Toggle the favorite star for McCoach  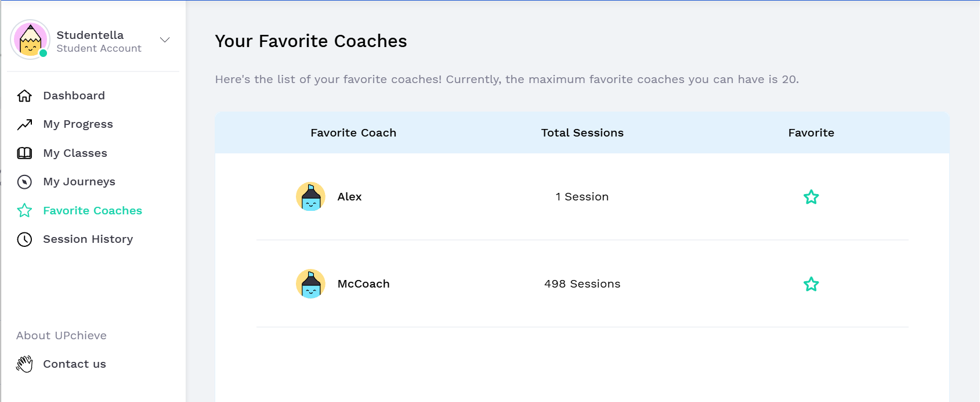[x=811, y=284]
